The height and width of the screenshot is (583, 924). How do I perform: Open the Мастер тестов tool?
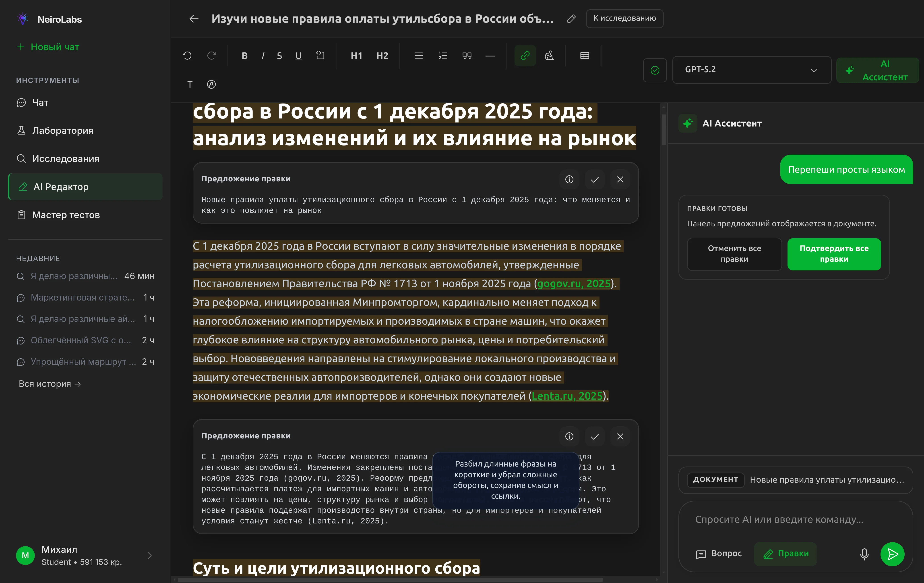(65, 215)
